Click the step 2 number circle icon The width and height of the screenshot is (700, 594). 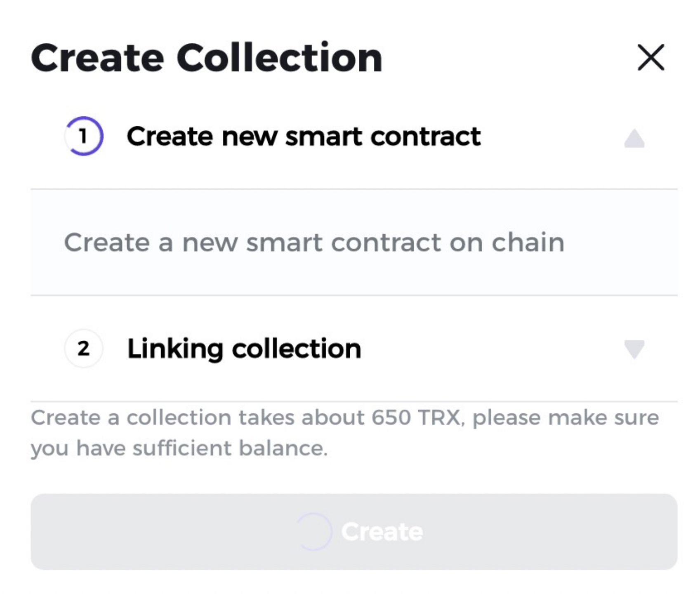click(84, 349)
